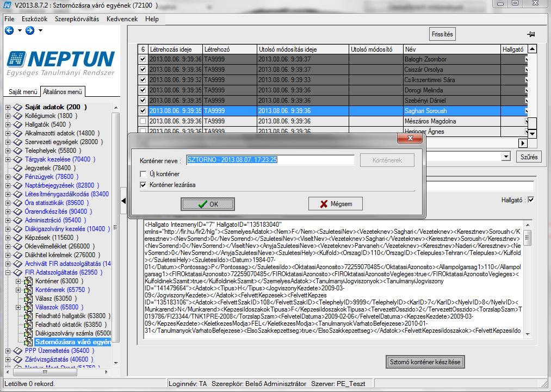The height and width of the screenshot is (392, 551).
Task: Click the Jegyzetek (78400) node icon
Action: (x=18, y=168)
